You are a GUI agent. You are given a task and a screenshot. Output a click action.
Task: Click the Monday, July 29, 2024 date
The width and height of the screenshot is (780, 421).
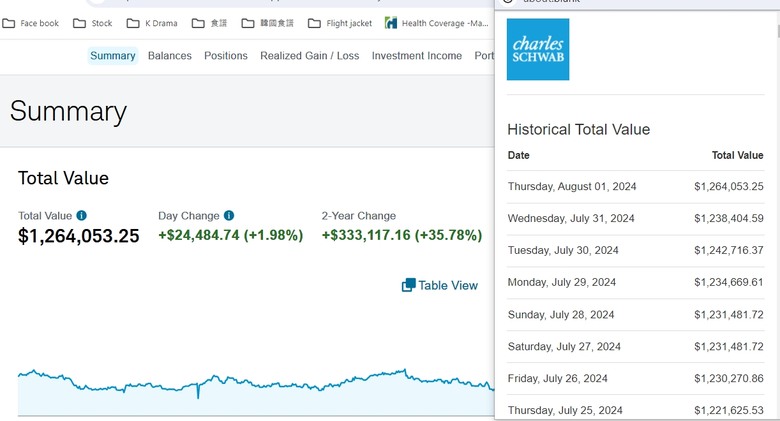(562, 282)
